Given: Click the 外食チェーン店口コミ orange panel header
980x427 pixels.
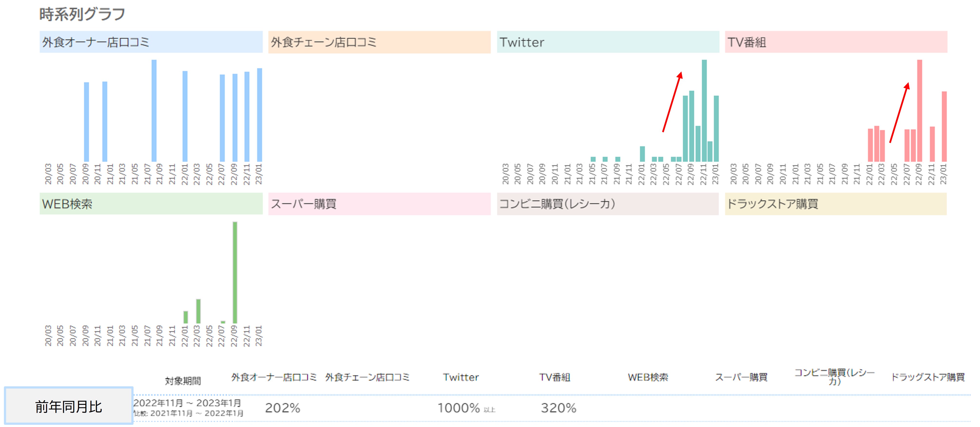Looking at the screenshot, I should pos(379,42).
